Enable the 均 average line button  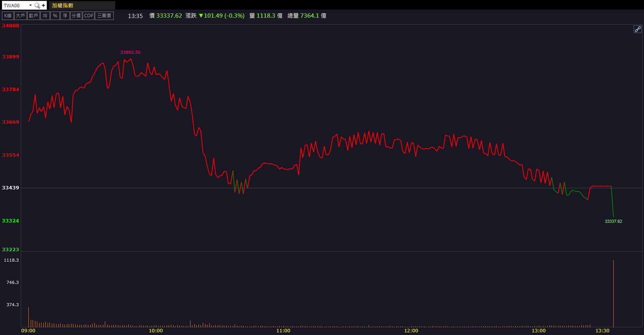click(x=45, y=16)
